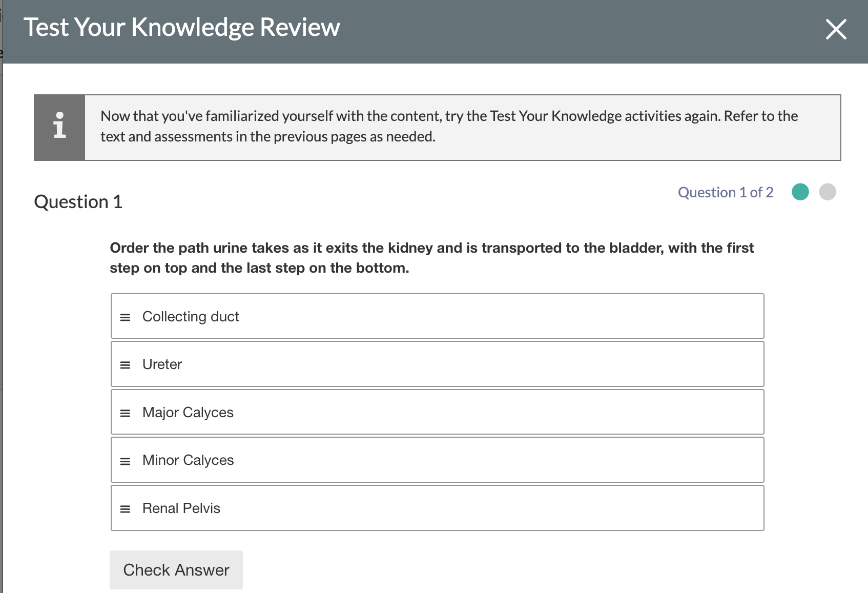
Task: Click the drag handle on Collecting duct
Action: click(125, 316)
